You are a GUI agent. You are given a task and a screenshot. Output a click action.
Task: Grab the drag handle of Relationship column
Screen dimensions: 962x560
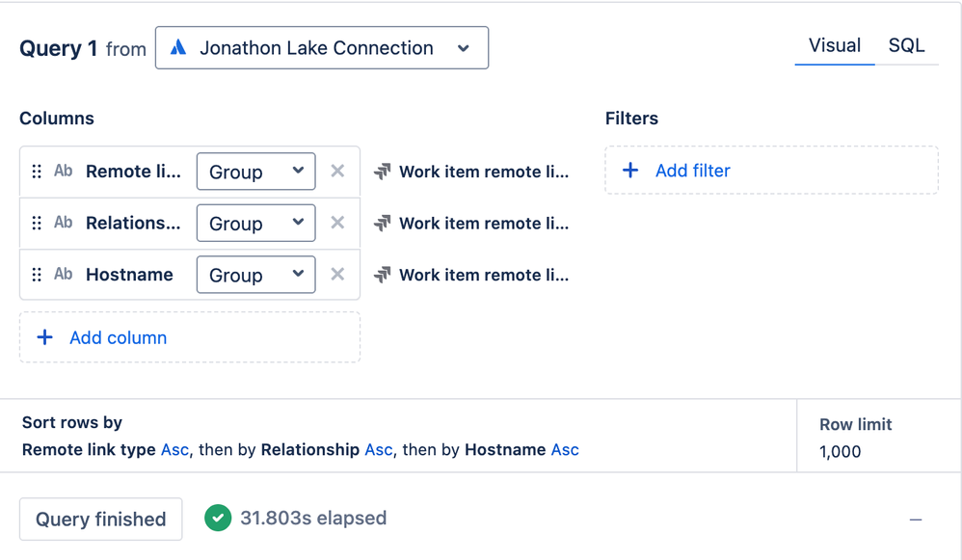pos(37,223)
